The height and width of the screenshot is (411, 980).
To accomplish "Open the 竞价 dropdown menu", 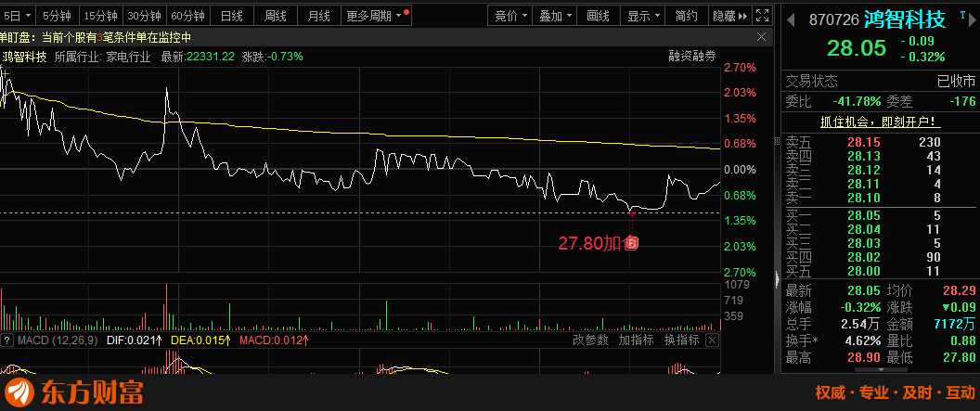I will [510, 17].
